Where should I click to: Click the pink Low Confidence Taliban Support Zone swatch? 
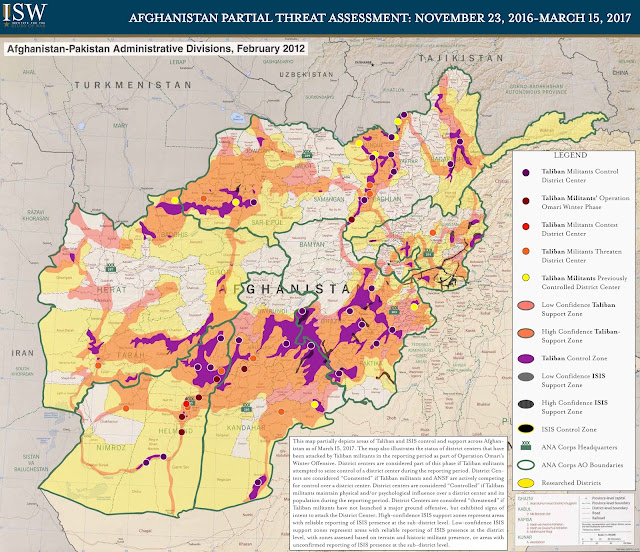tap(526, 306)
